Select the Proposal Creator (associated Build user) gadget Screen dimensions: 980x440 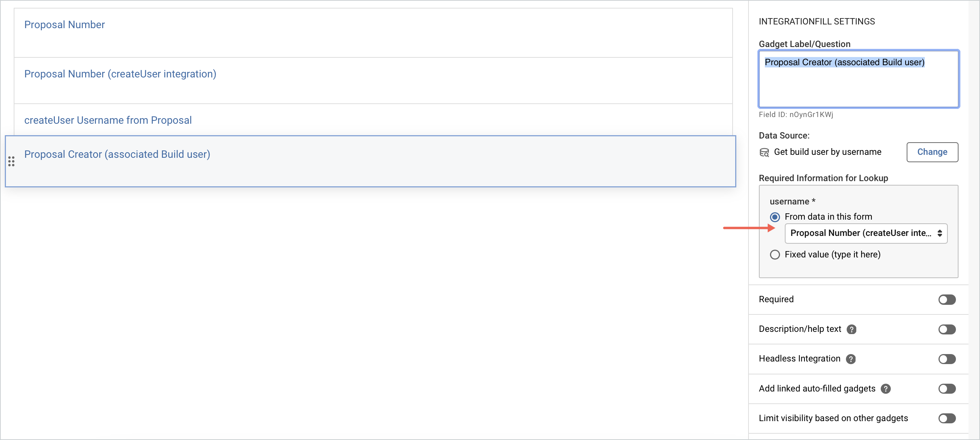[x=370, y=161]
